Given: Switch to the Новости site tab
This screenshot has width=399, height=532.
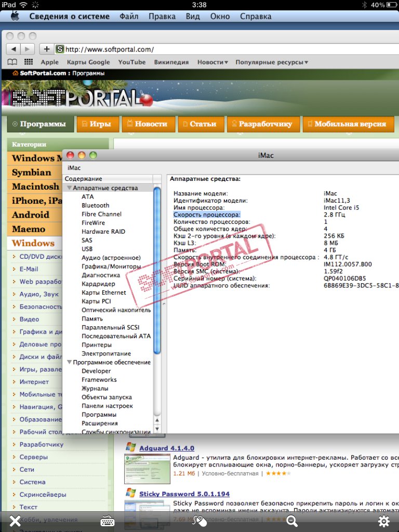Looking at the screenshot, I should coord(149,124).
